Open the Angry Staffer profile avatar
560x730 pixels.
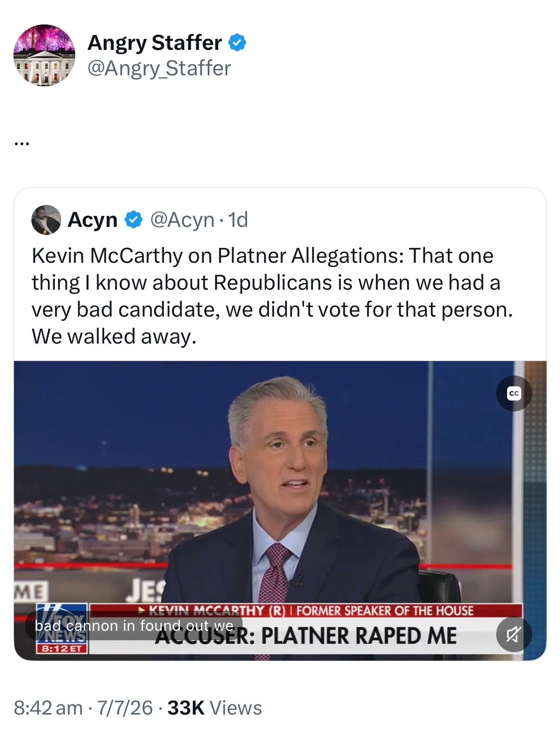tap(44, 55)
